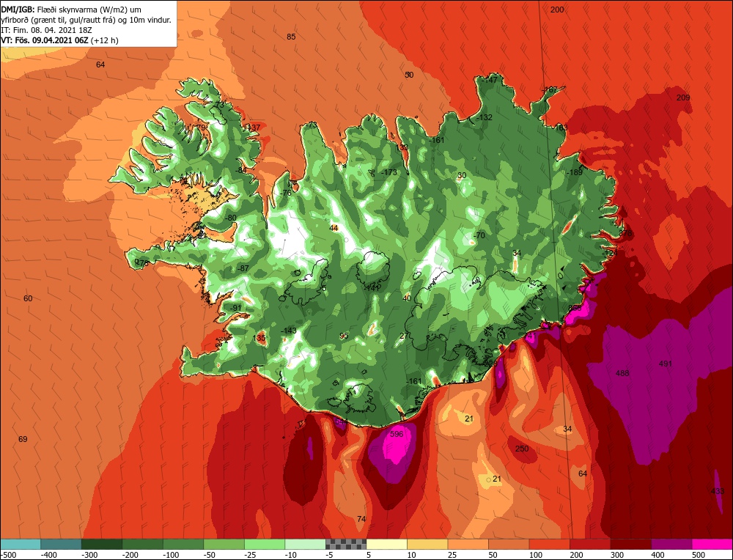Click the IT: Fim. 08. 04. 2021 18Z line
Screen dimensions: 733x560
(47, 30)
